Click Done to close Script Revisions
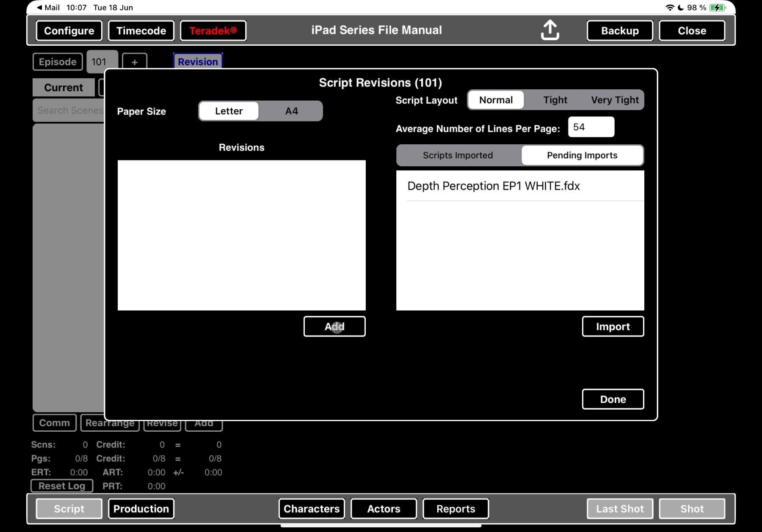Screen dimensions: 762x532 point(613,399)
